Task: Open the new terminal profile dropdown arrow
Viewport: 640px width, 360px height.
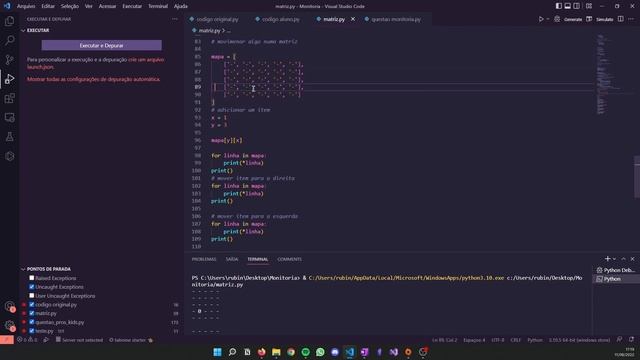Action: click(614, 259)
